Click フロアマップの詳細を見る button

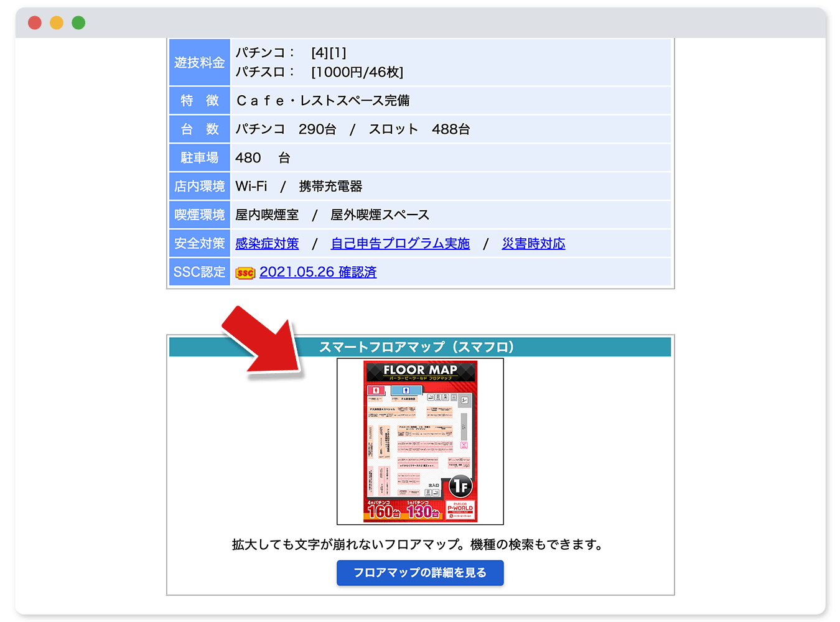pyautogui.click(x=420, y=572)
